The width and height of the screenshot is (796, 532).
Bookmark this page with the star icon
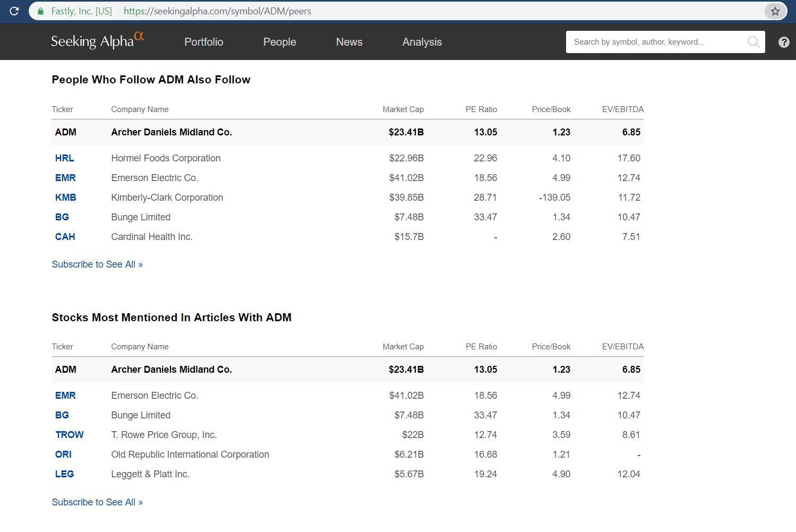(775, 11)
